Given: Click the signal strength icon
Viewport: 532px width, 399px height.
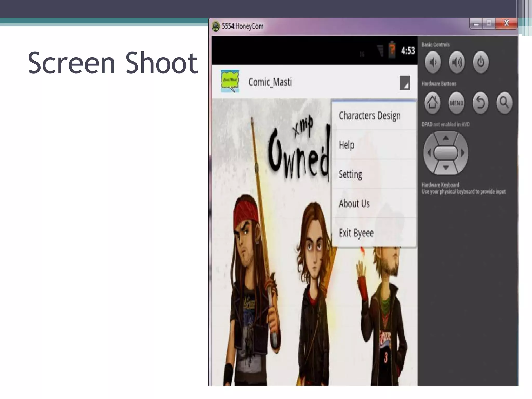Looking at the screenshot, I should 380,51.
